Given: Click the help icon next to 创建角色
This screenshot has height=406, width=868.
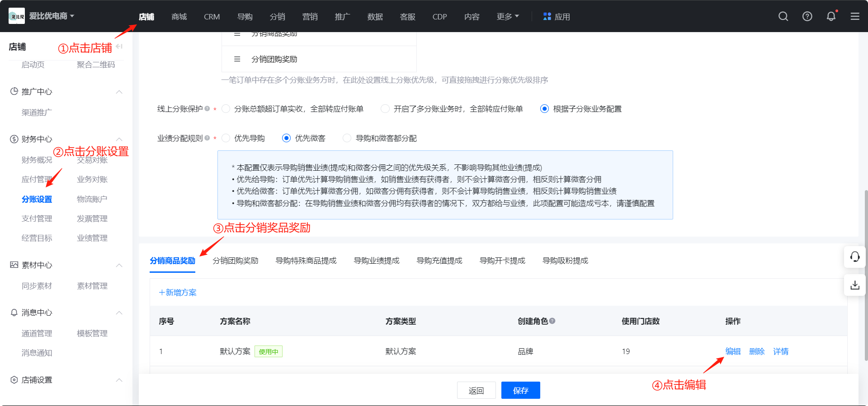Looking at the screenshot, I should pos(552,321).
